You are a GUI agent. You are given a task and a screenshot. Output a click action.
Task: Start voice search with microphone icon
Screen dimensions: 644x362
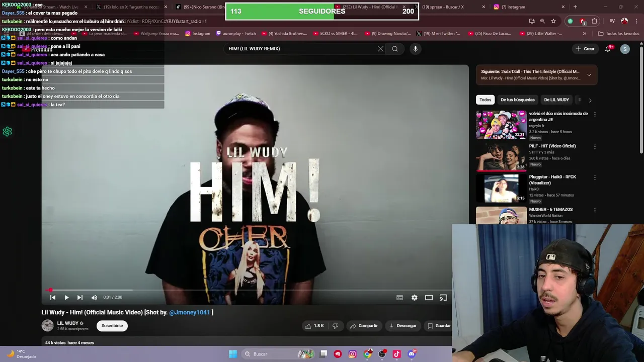[x=415, y=49]
